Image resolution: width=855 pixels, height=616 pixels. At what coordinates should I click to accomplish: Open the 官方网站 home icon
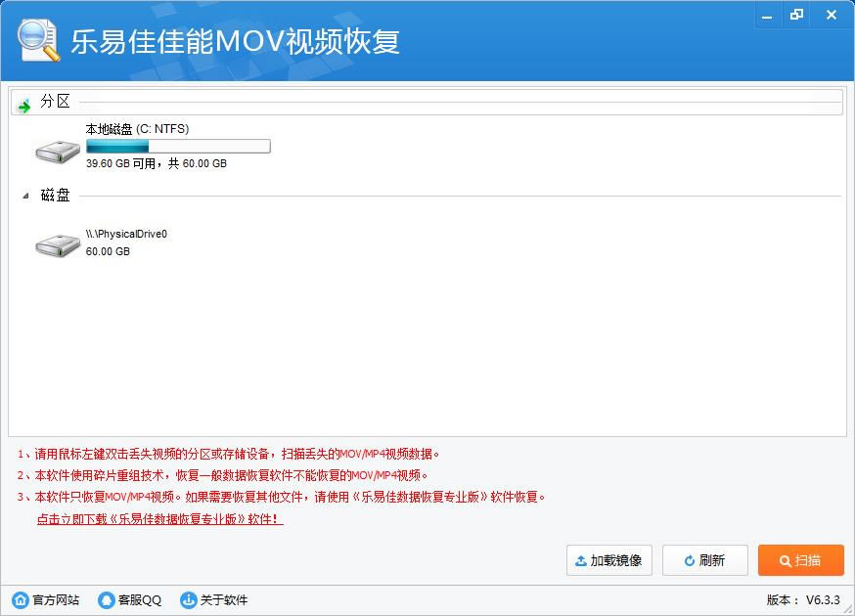21,600
